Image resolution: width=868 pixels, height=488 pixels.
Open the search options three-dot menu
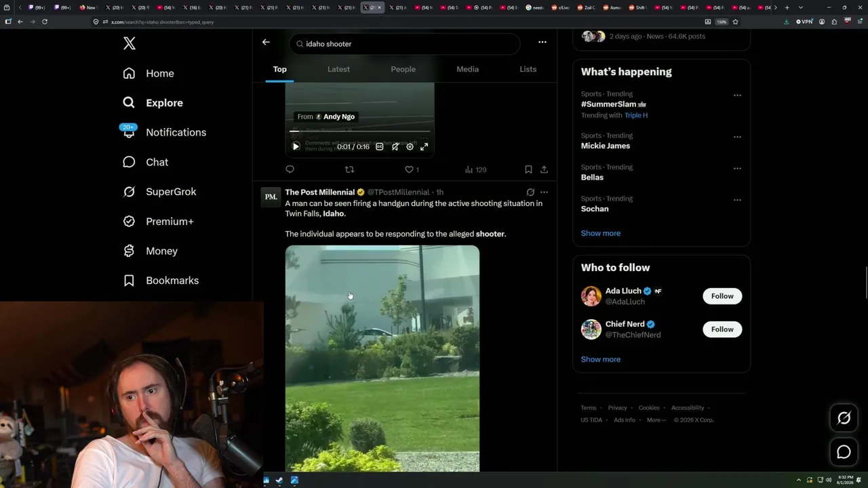pyautogui.click(x=542, y=42)
